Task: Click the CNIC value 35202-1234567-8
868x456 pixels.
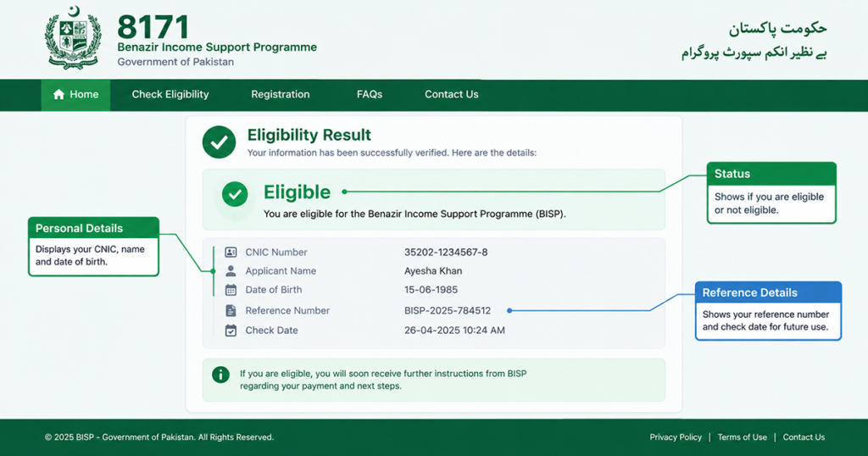Action: (x=446, y=253)
